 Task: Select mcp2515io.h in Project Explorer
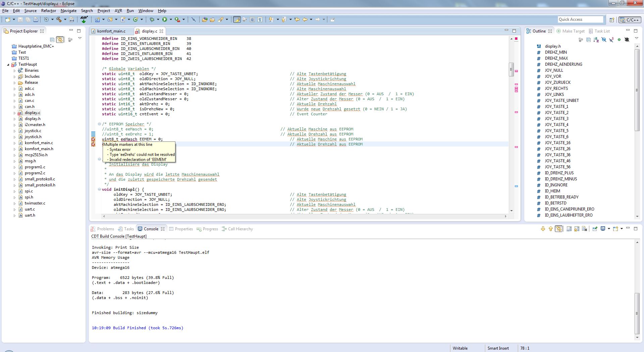(x=36, y=155)
